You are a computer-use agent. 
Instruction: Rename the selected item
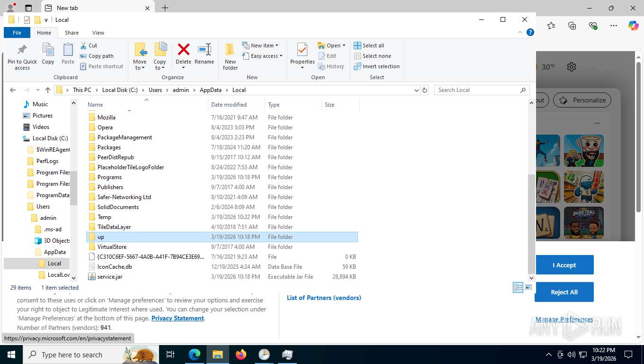[204, 54]
